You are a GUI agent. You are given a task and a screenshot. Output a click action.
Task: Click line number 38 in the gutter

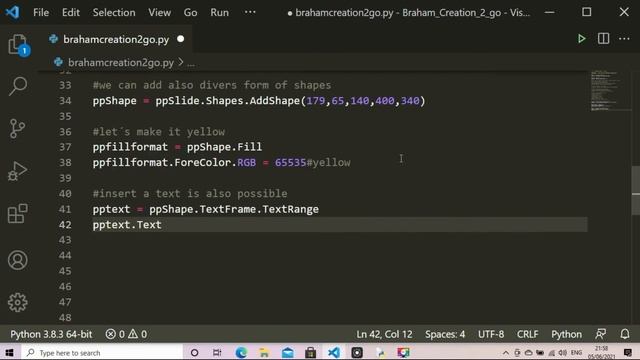point(65,162)
